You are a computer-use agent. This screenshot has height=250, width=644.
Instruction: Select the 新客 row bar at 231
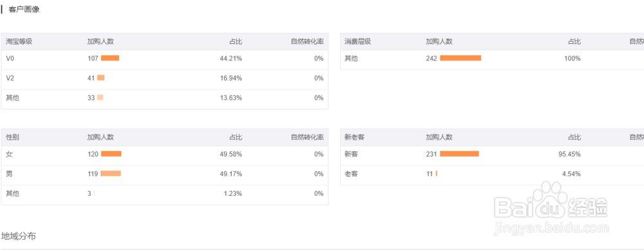pyautogui.click(x=459, y=154)
